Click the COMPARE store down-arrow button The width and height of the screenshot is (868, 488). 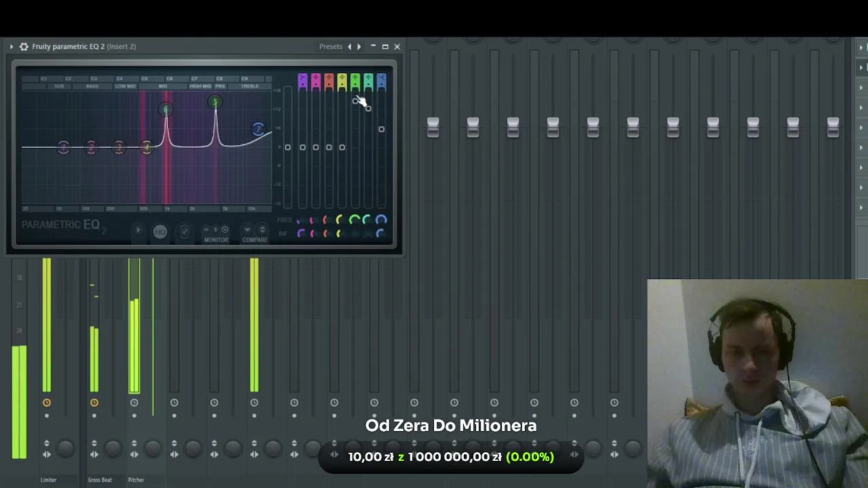(x=248, y=230)
